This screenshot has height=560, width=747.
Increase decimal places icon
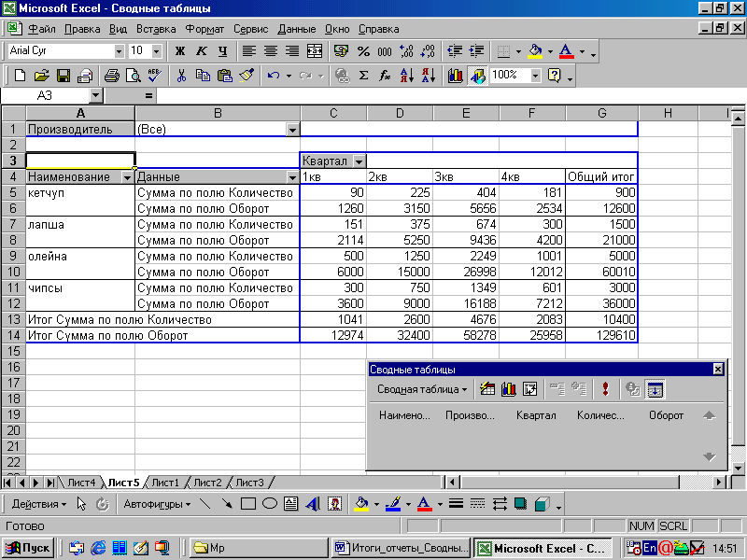406,50
